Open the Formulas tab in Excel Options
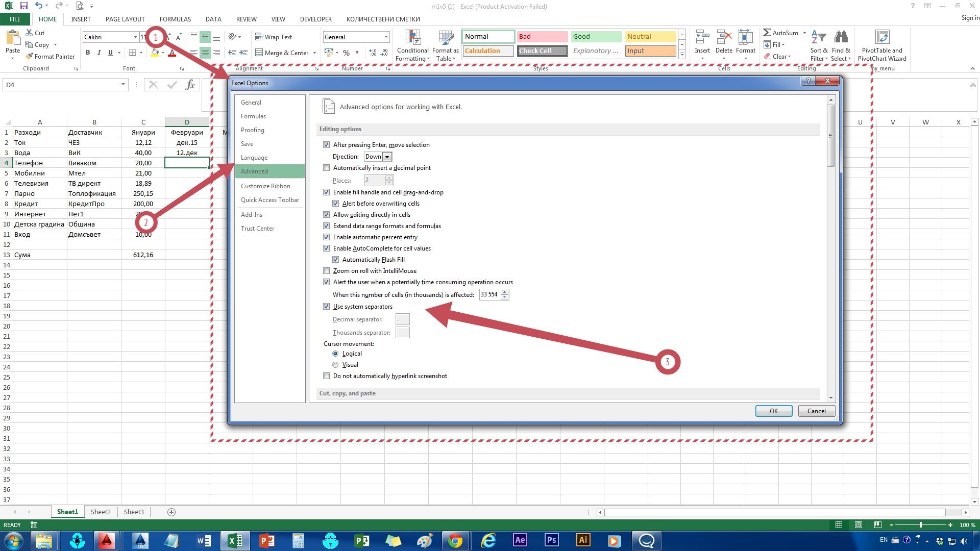The image size is (980, 551). pos(254,116)
